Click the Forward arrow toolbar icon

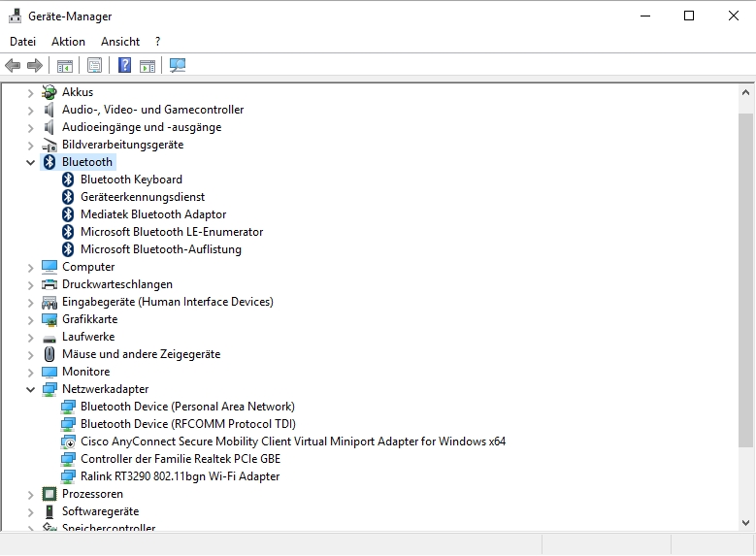tap(35, 65)
